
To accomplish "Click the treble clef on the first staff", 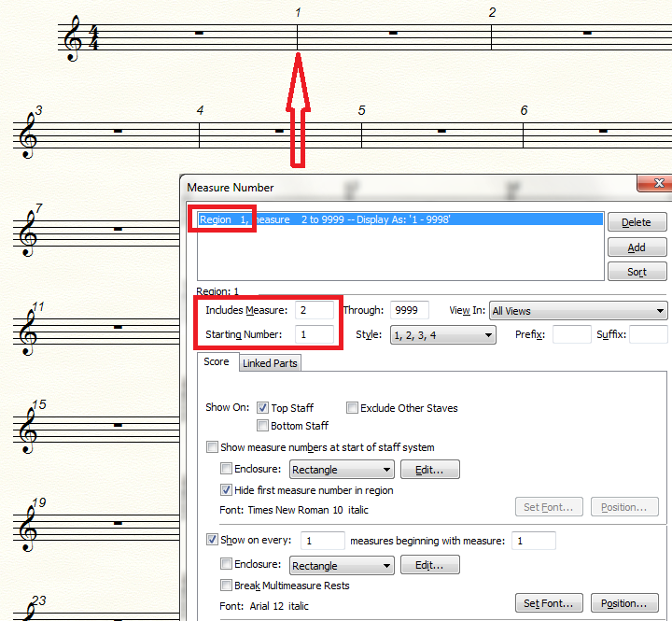I will pyautogui.click(x=72, y=41).
